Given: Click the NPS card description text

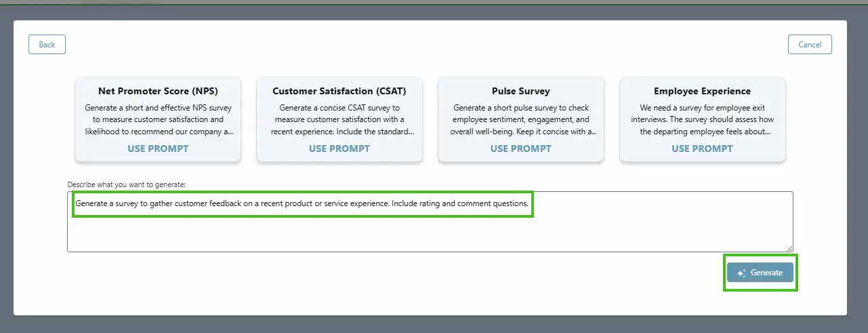Looking at the screenshot, I should pos(158,119).
